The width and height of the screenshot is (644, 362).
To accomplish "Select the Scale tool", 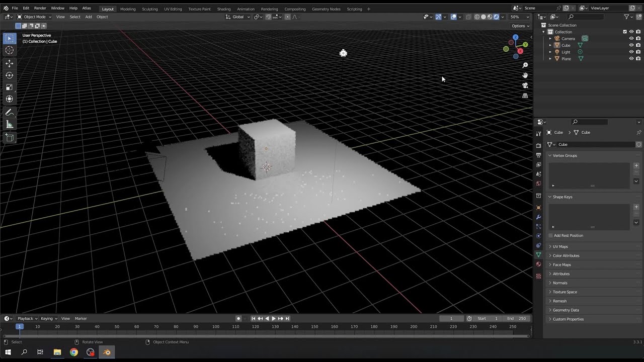I will click(x=10, y=87).
